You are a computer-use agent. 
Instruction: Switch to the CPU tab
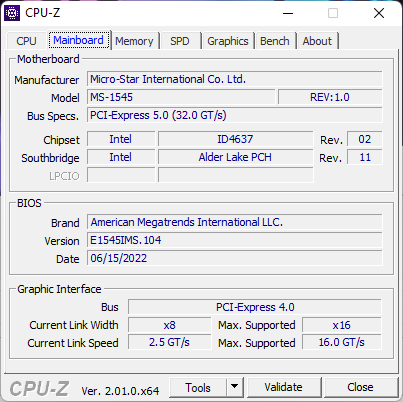(26, 41)
